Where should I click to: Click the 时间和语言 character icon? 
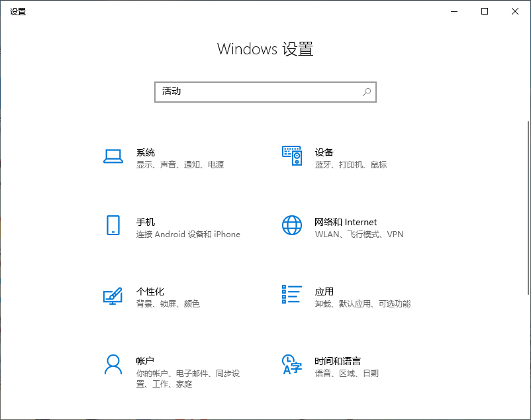coord(291,365)
